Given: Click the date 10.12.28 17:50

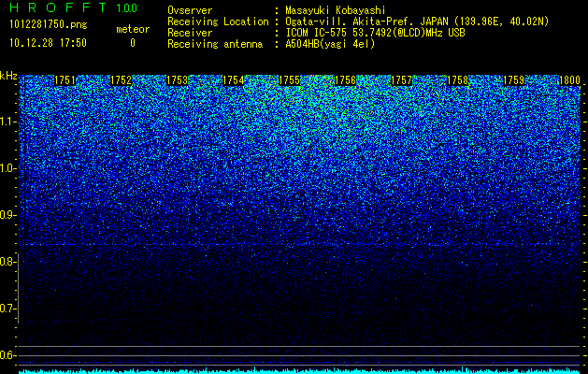Looking at the screenshot, I should click(48, 43).
